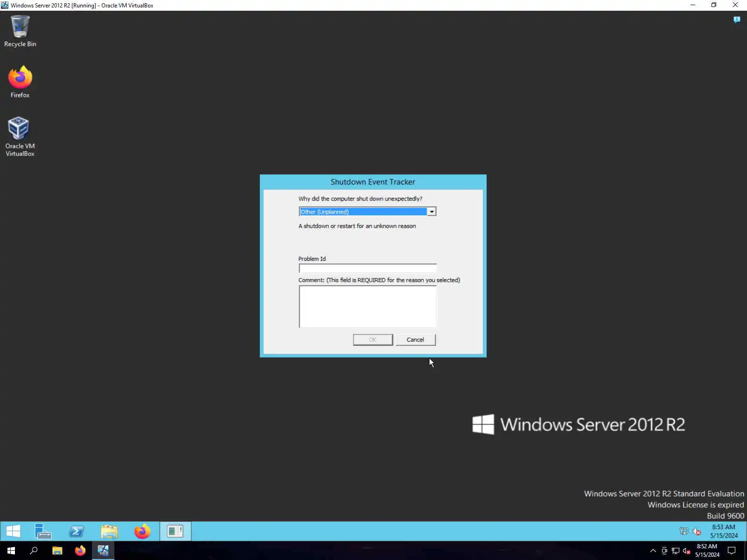Launch Server Manager from guest taskbar
The image size is (747, 560).
[x=43, y=531]
